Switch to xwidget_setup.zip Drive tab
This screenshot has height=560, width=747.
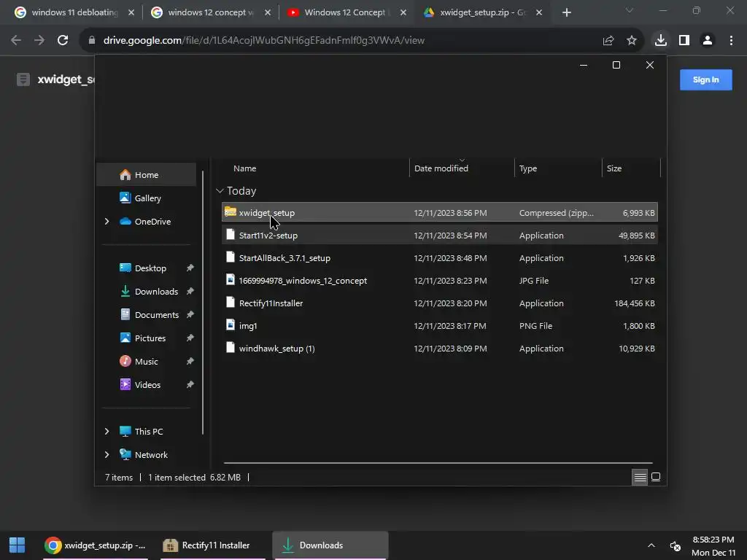483,12
